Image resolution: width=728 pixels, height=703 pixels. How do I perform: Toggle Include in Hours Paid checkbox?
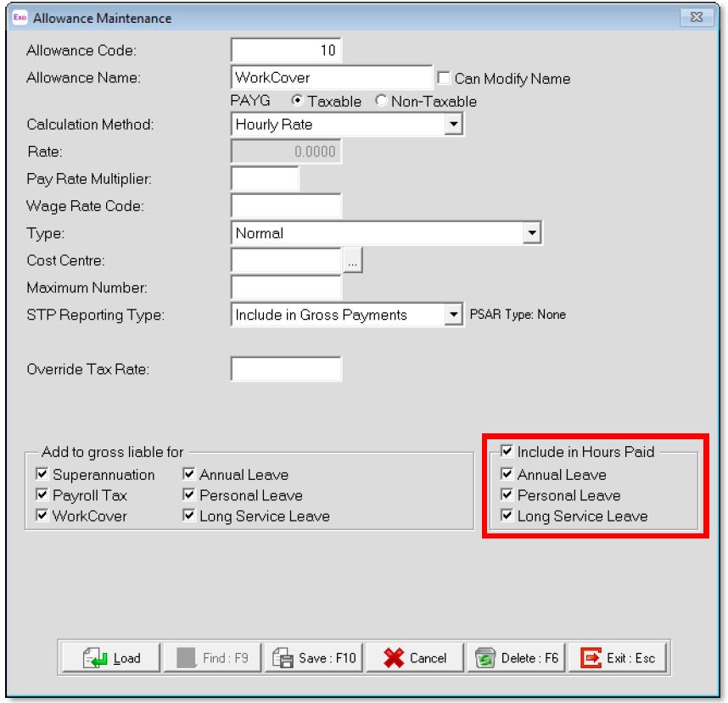(x=507, y=452)
